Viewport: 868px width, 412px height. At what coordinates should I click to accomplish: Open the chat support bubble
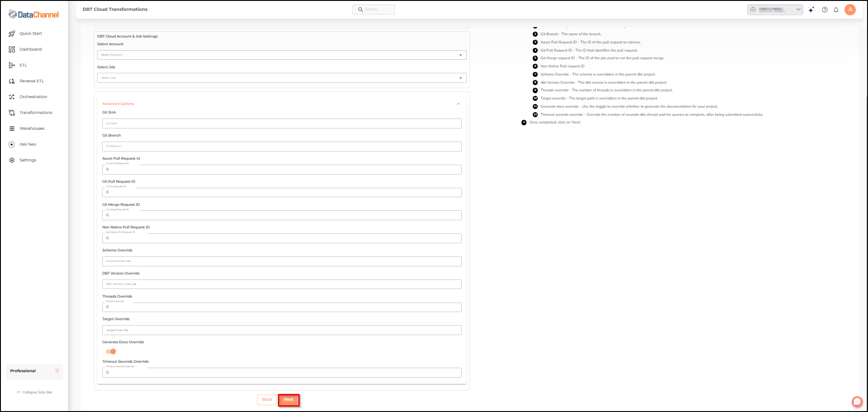coord(857,402)
